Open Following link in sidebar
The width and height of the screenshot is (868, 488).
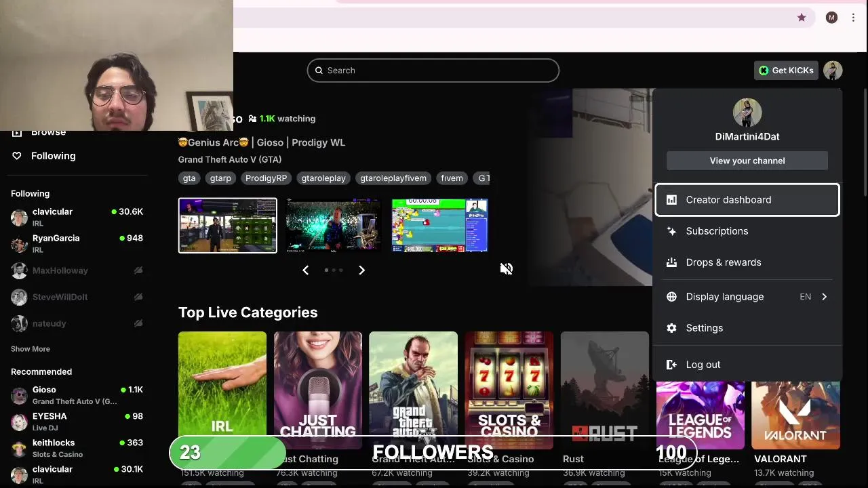54,156
